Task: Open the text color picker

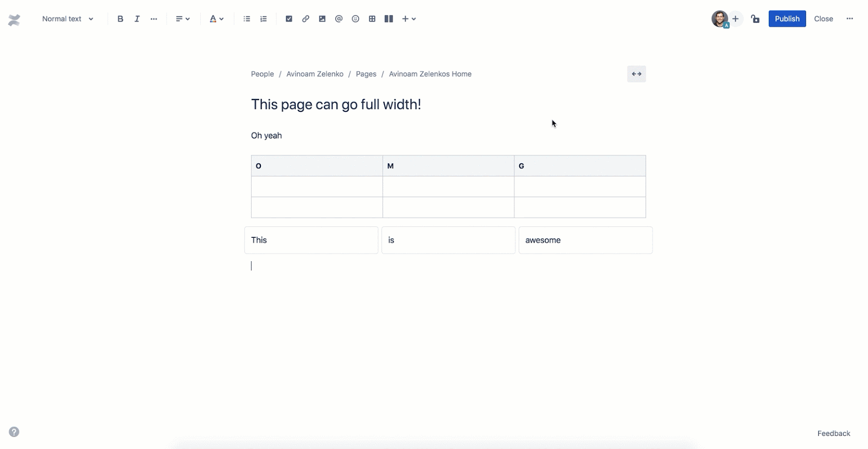Action: [x=216, y=19]
